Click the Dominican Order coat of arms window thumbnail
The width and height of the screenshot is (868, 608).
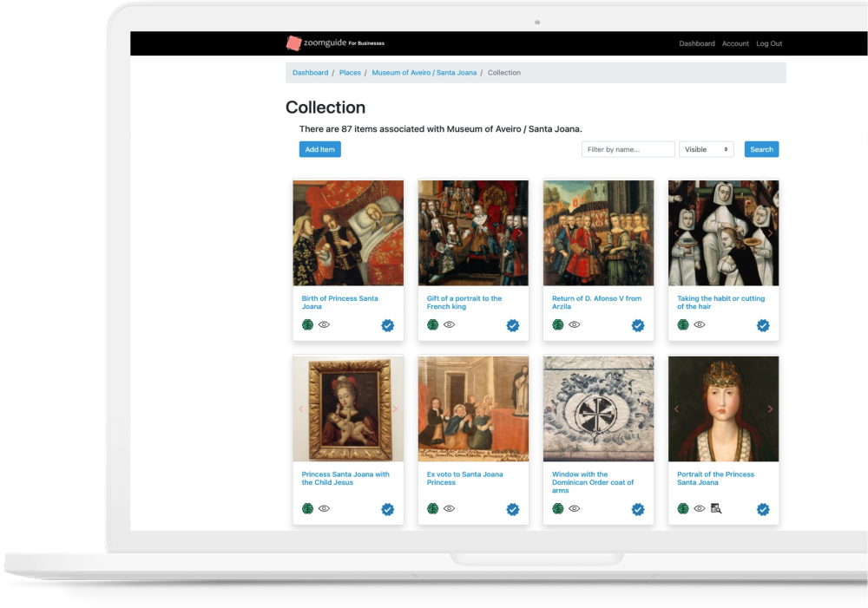tap(598, 409)
